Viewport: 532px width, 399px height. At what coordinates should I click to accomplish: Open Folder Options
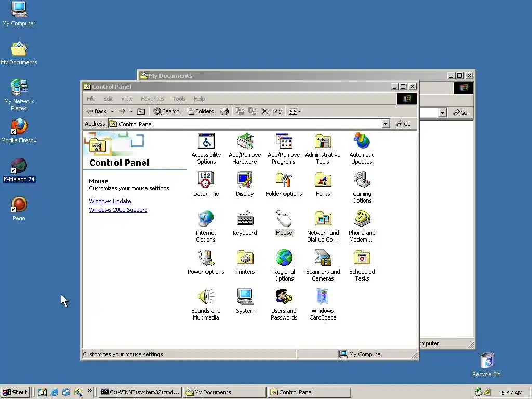284,184
